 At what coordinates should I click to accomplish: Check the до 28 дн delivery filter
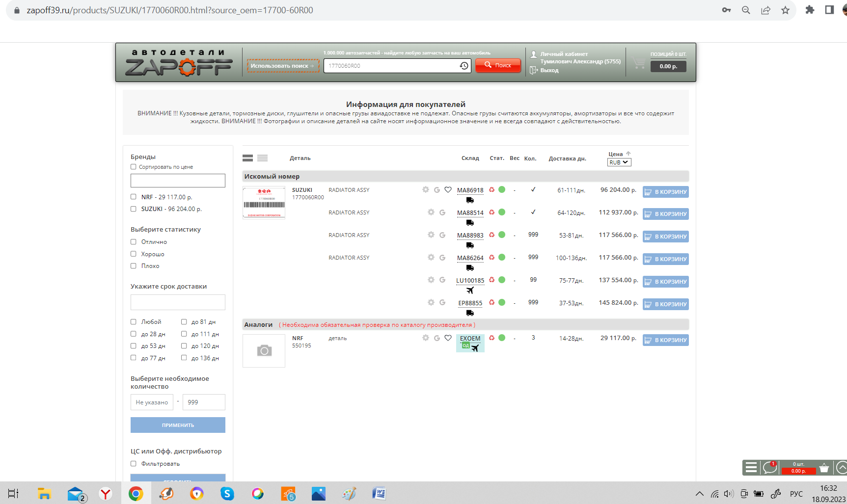click(x=134, y=334)
